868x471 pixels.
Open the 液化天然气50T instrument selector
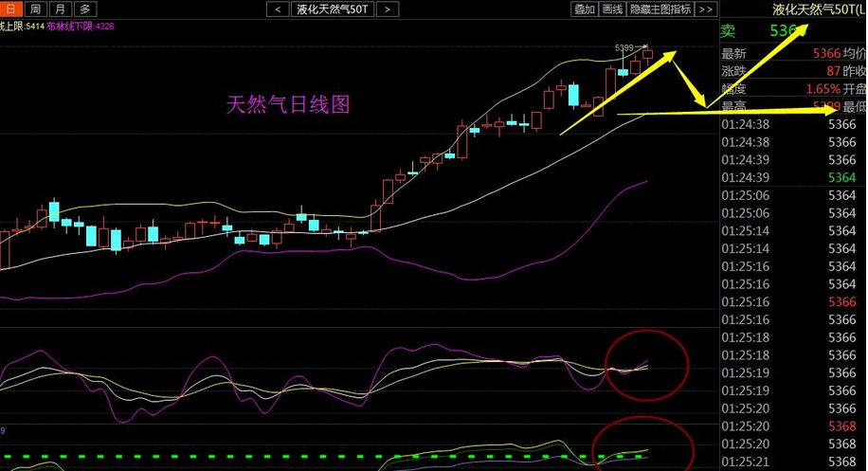pyautogui.click(x=333, y=9)
